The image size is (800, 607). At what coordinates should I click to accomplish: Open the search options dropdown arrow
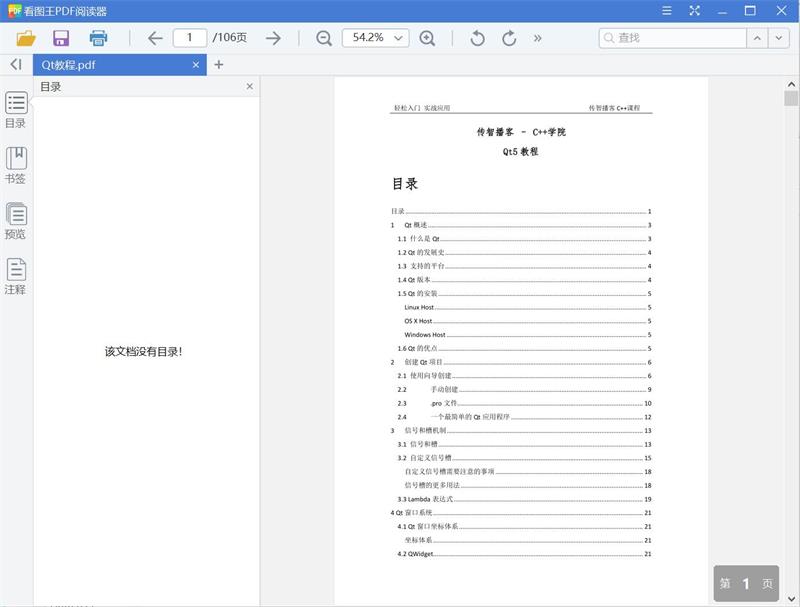[777, 38]
